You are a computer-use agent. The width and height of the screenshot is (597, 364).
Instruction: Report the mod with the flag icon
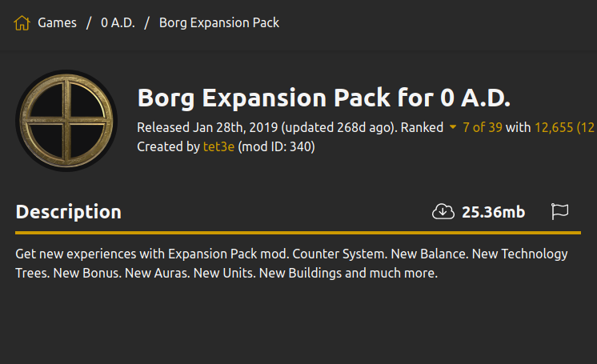pos(559,211)
